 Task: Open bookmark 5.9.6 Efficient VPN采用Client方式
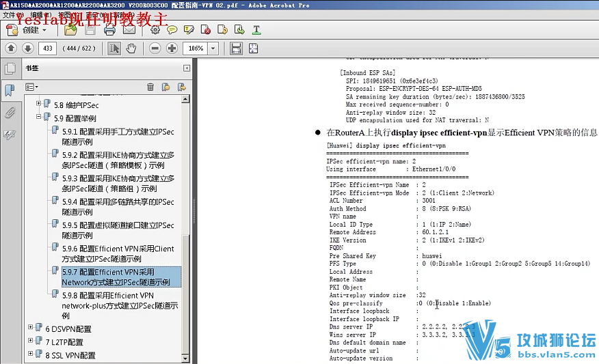point(118,253)
